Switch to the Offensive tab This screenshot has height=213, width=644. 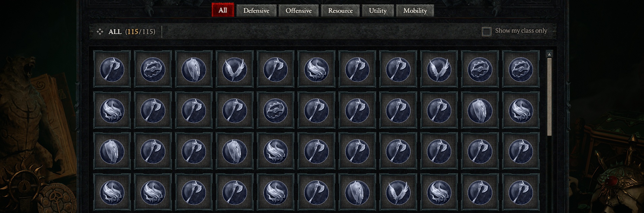pyautogui.click(x=298, y=10)
